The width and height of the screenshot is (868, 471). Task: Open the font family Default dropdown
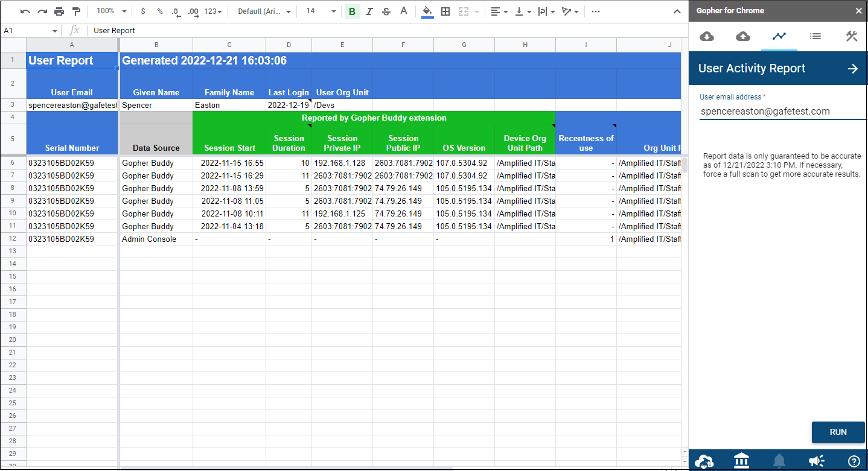pyautogui.click(x=264, y=11)
